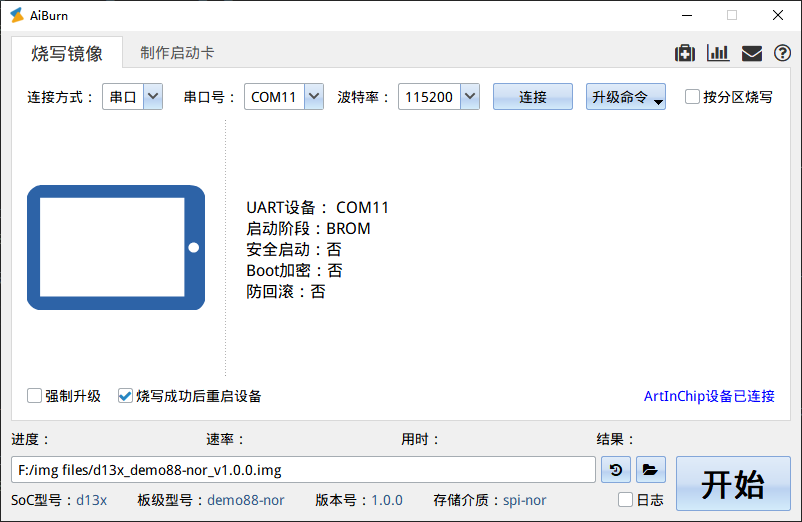This screenshot has width=802, height=522.
Task: Expand the 115200 baud rate dropdown
Action: [x=469, y=97]
